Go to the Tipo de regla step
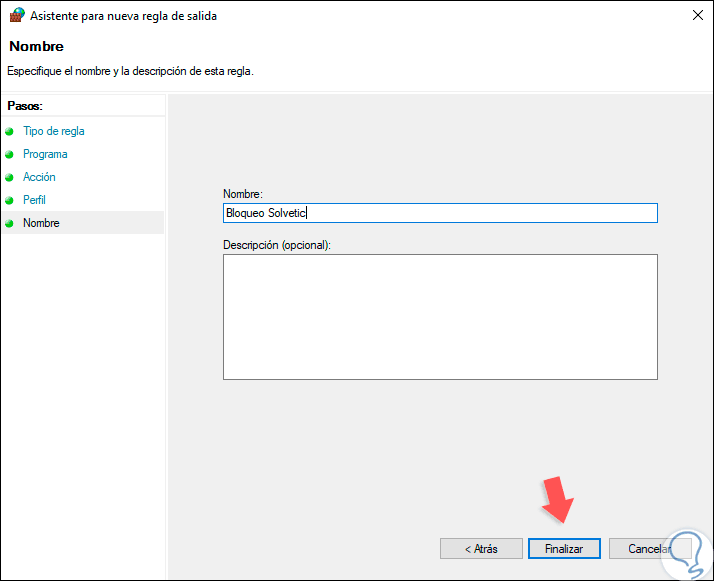This screenshot has width=714, height=581. 54,131
